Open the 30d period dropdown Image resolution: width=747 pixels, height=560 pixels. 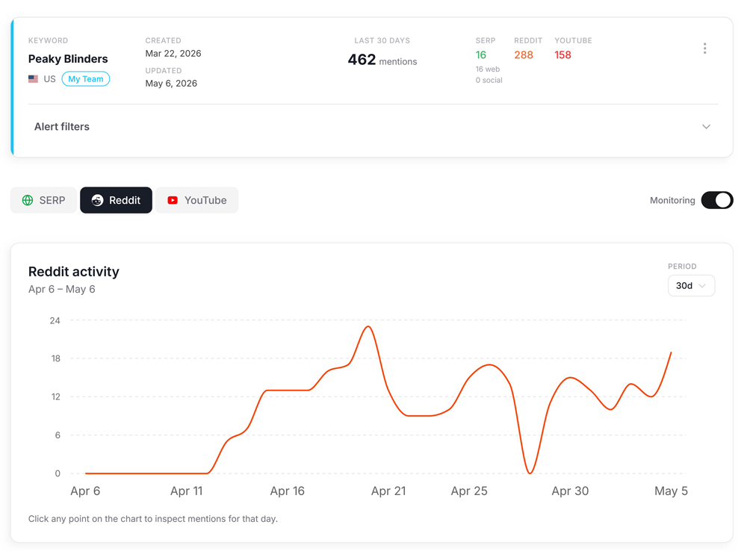click(x=691, y=286)
